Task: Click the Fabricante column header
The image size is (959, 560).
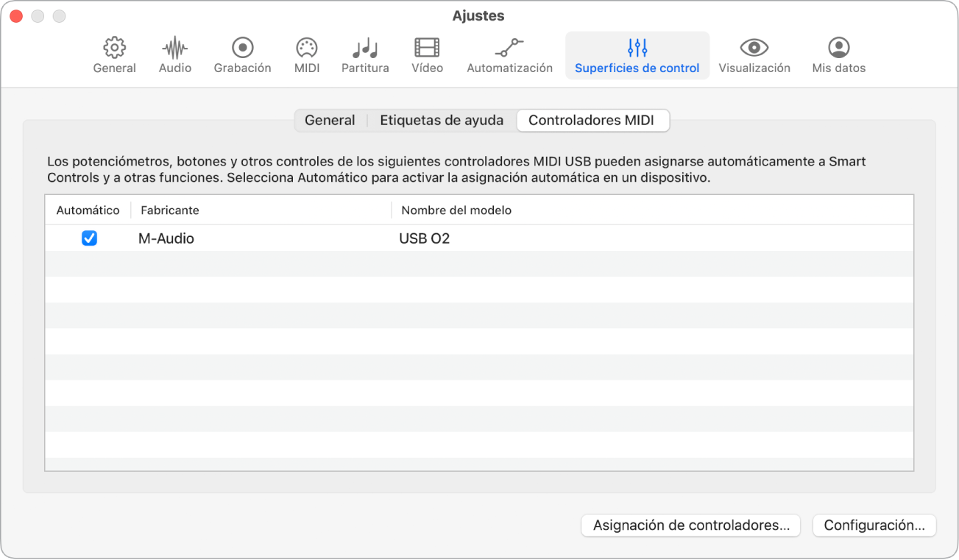Action: (169, 210)
